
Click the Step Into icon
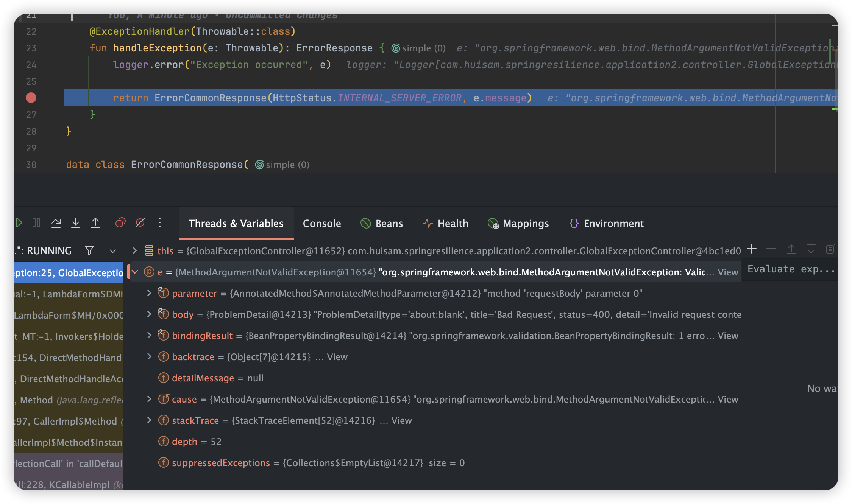[x=76, y=223]
